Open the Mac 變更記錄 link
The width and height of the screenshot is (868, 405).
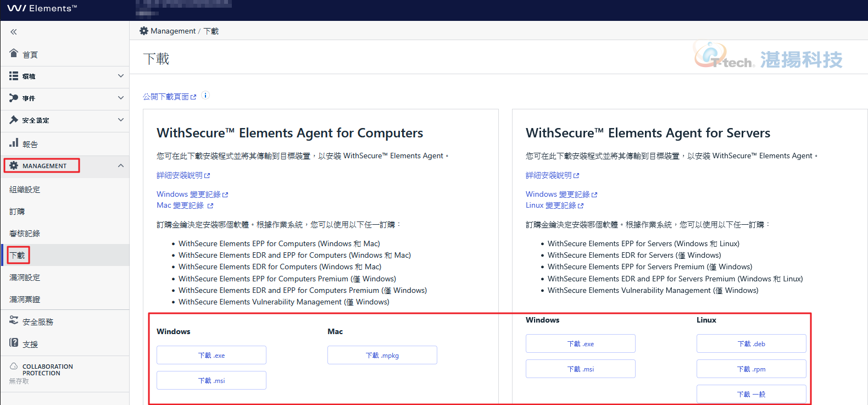click(x=185, y=206)
